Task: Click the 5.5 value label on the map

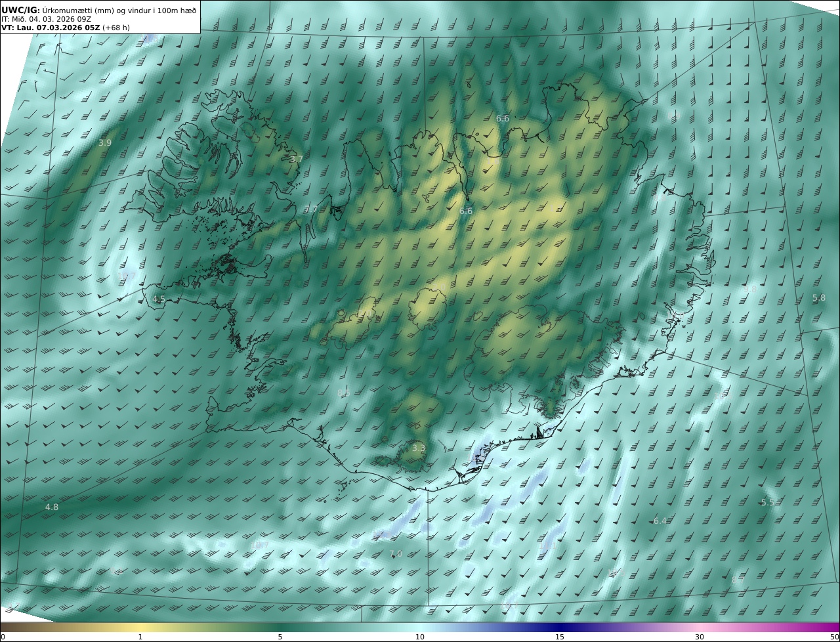Action: click(x=768, y=502)
